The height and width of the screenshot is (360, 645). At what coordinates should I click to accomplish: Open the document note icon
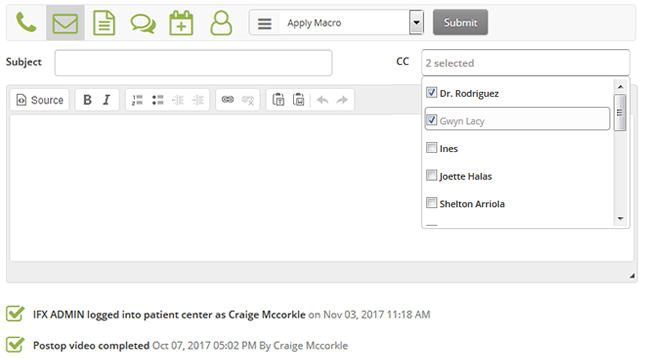pyautogui.click(x=104, y=23)
